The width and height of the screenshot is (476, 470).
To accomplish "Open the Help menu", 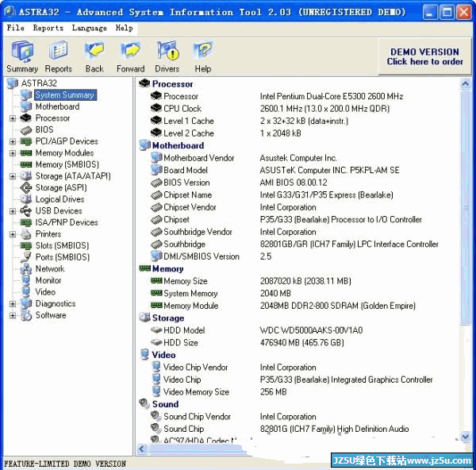I will [125, 28].
